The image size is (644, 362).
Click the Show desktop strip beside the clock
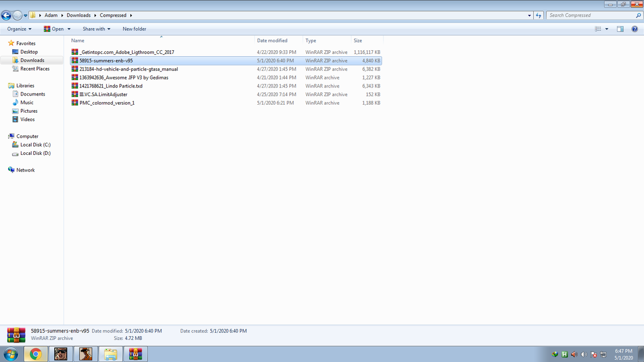(x=640, y=354)
